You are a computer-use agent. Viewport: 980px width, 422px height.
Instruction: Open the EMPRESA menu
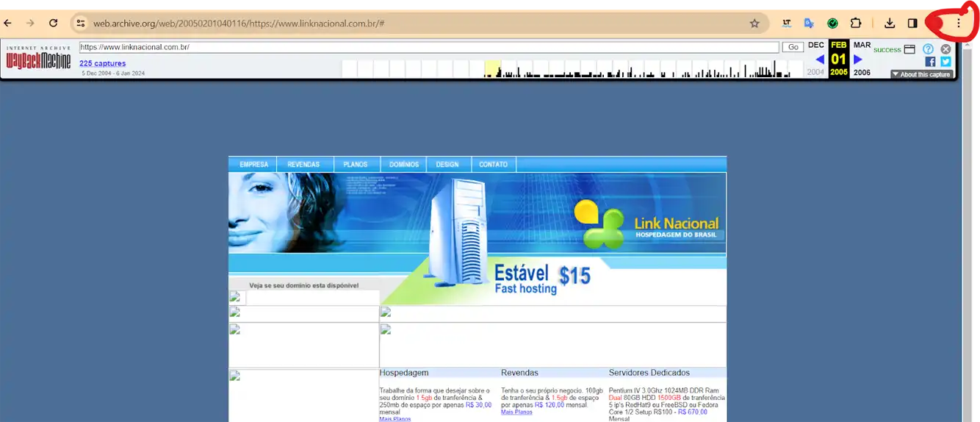point(253,164)
